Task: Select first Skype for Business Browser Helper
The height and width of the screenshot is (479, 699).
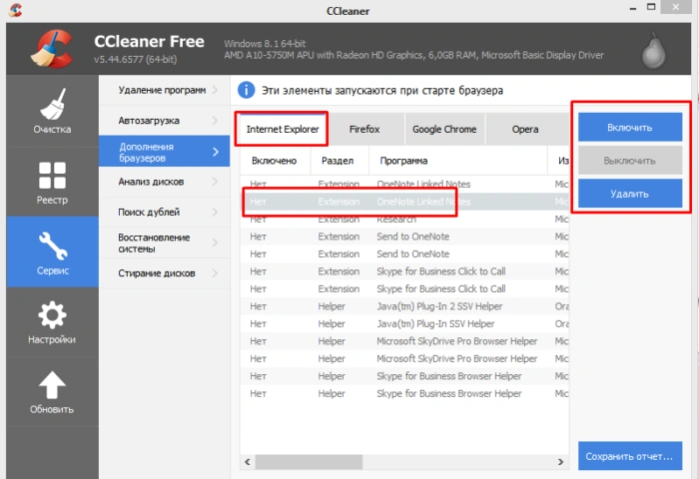Action: [x=405, y=376]
